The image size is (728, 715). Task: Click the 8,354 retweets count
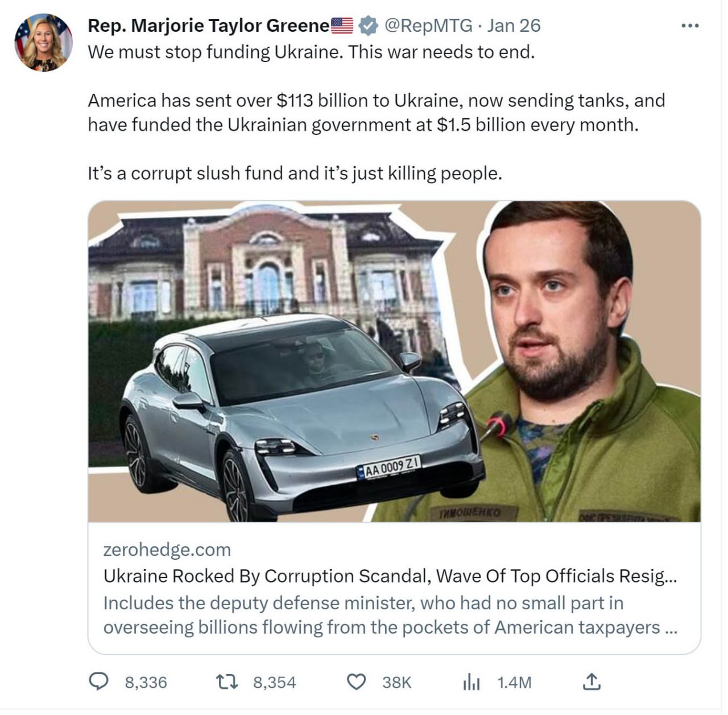275,682
